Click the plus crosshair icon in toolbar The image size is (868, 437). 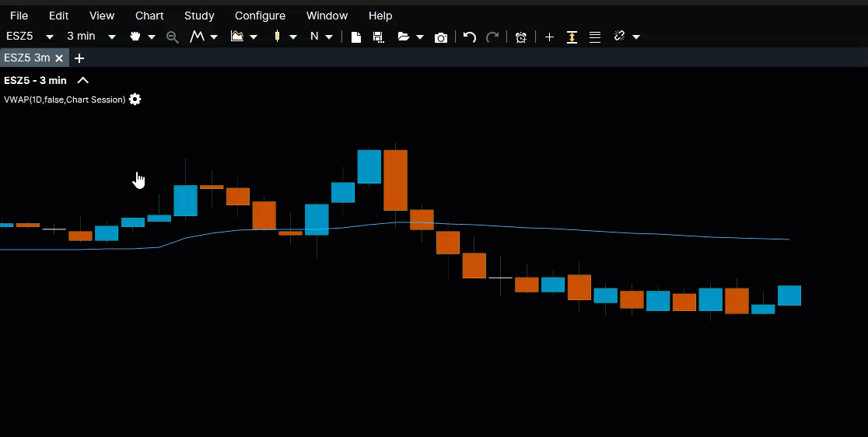pos(549,37)
